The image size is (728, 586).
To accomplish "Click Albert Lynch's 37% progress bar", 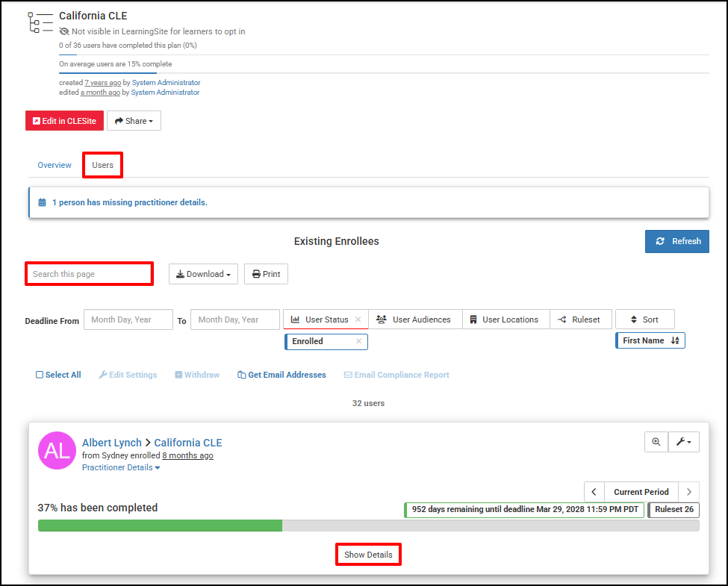I will (x=369, y=526).
